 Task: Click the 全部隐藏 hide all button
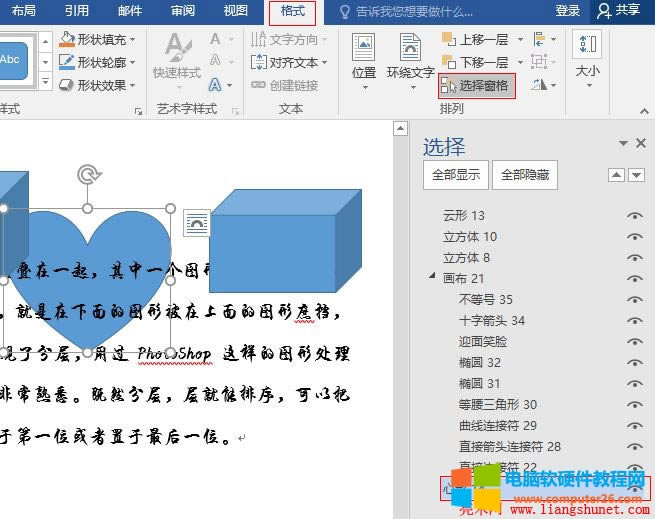pyautogui.click(x=525, y=175)
